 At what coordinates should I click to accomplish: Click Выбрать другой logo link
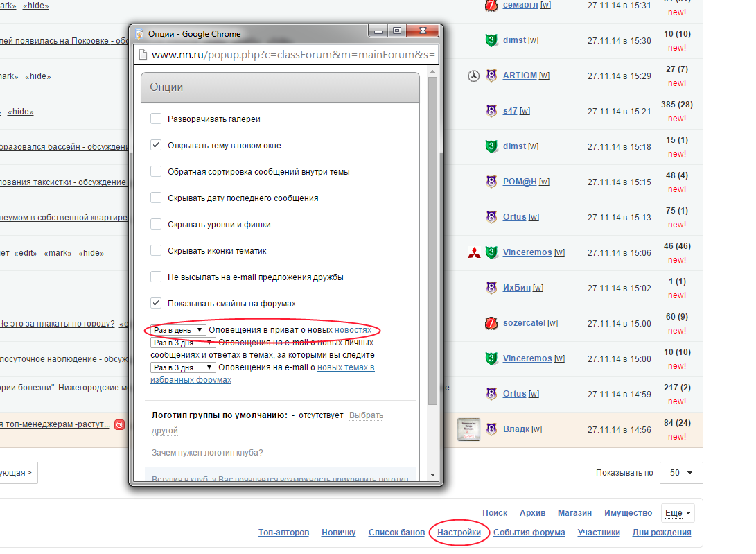click(x=366, y=415)
